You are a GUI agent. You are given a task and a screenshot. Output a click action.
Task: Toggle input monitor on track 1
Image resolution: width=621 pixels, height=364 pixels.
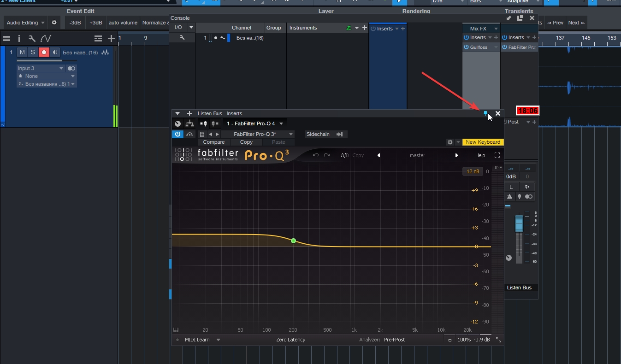click(x=55, y=53)
